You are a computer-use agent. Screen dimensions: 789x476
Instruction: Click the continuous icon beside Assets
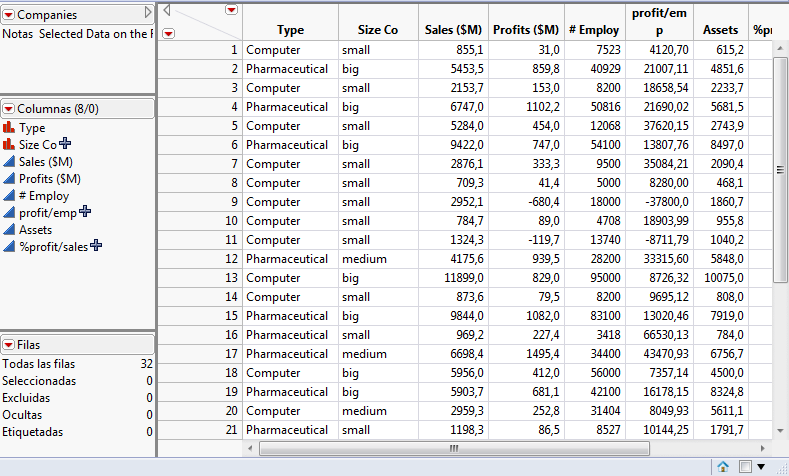coord(9,229)
